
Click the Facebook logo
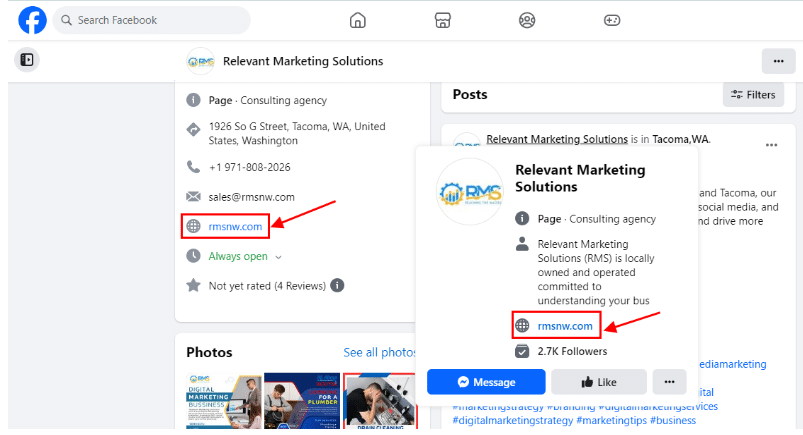point(32,20)
